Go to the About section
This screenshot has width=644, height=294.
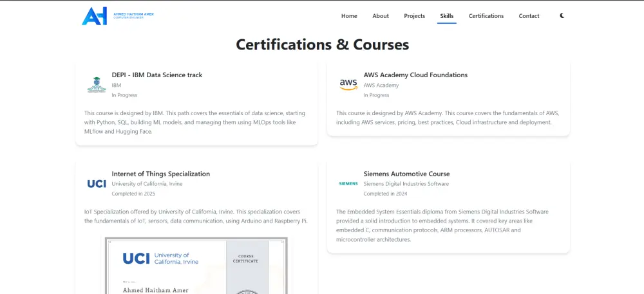click(x=381, y=16)
